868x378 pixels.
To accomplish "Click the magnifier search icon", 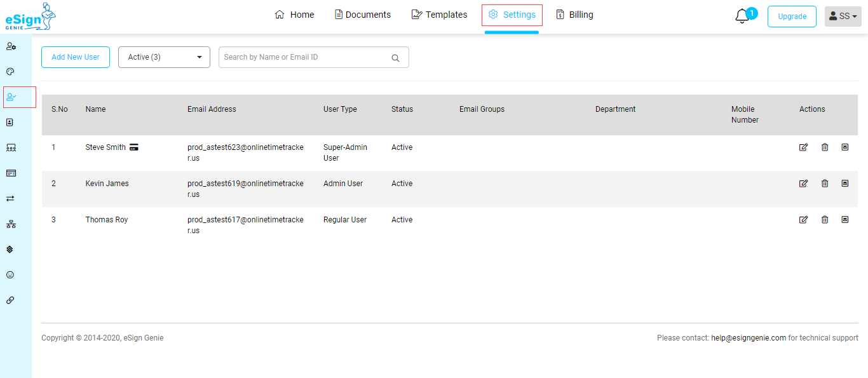I will tap(395, 58).
